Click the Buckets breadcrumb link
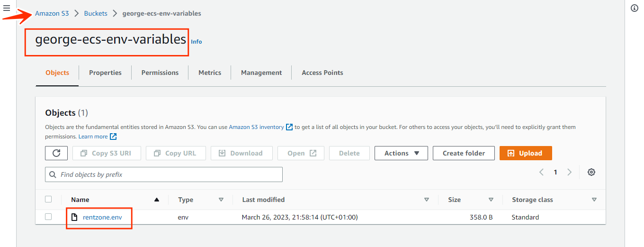Viewport: 644px width, 247px height. [x=96, y=13]
